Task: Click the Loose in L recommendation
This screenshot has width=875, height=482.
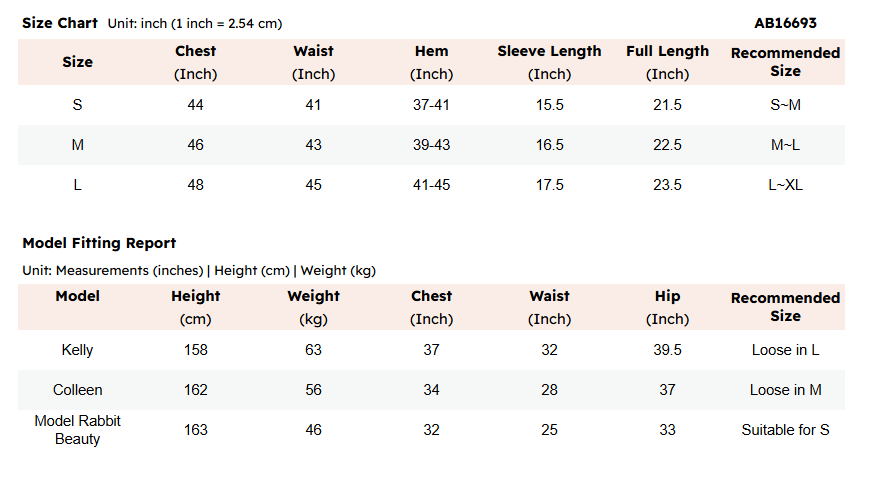Action: point(785,350)
